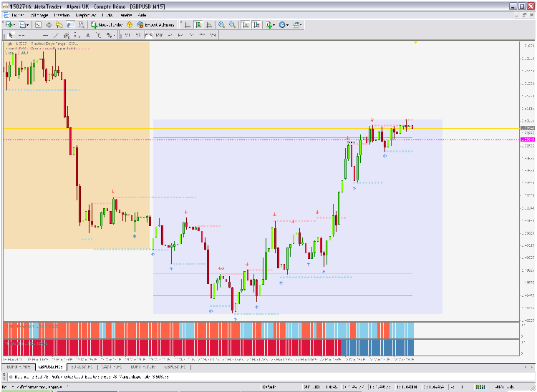This screenshot has height=392, width=537.
Task: Switch chart to line chart mode
Action: pyautogui.click(x=209, y=24)
